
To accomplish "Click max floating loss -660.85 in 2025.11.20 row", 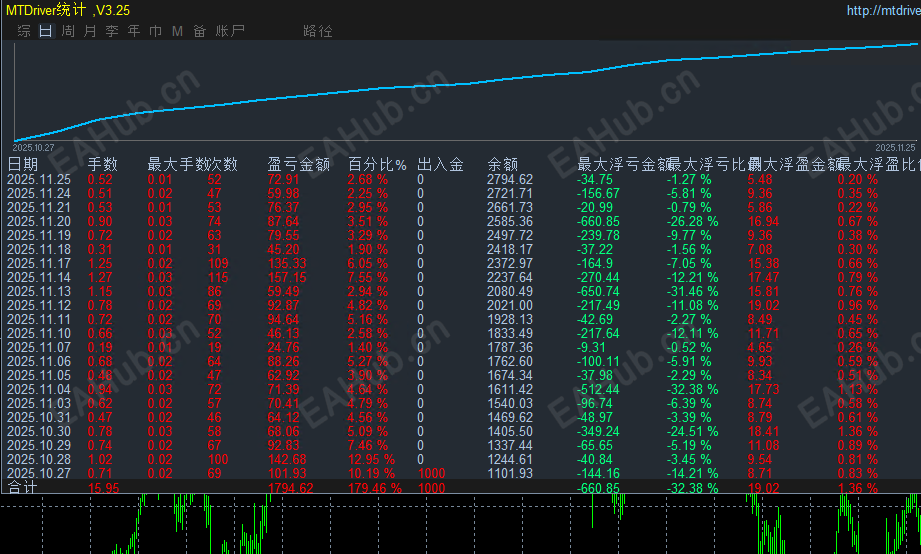I will point(599,221).
